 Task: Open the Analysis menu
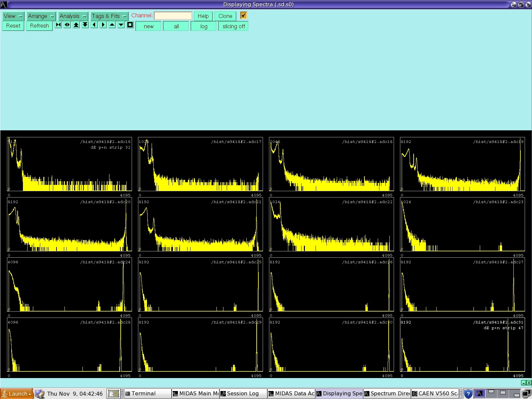pos(73,16)
